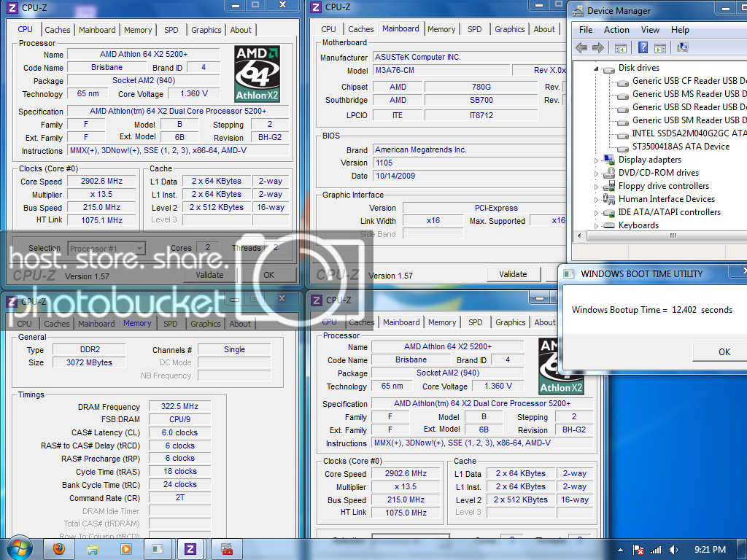Open the Action menu in Device Manager

pyautogui.click(x=616, y=29)
